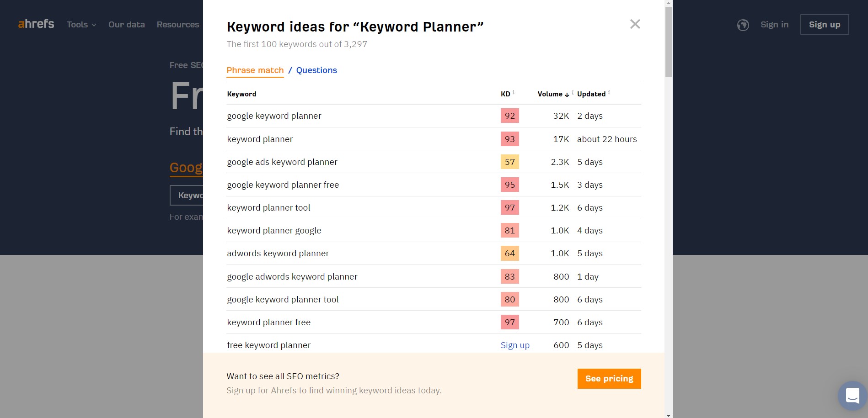Click the KD info icon
The image size is (868, 418).
pyautogui.click(x=514, y=92)
